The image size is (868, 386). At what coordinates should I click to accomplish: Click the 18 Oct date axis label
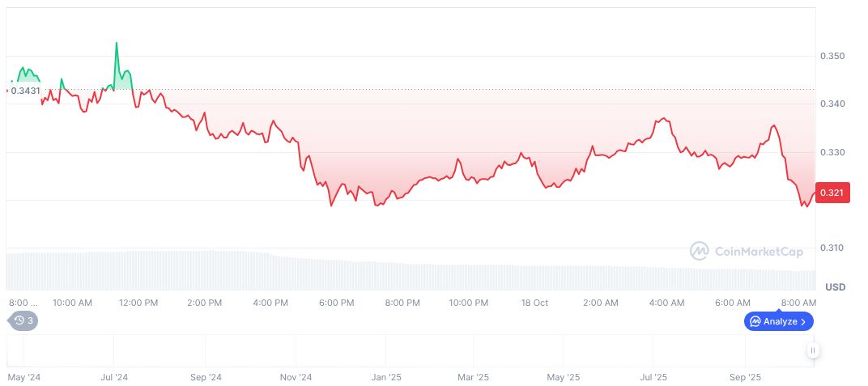[534, 303]
